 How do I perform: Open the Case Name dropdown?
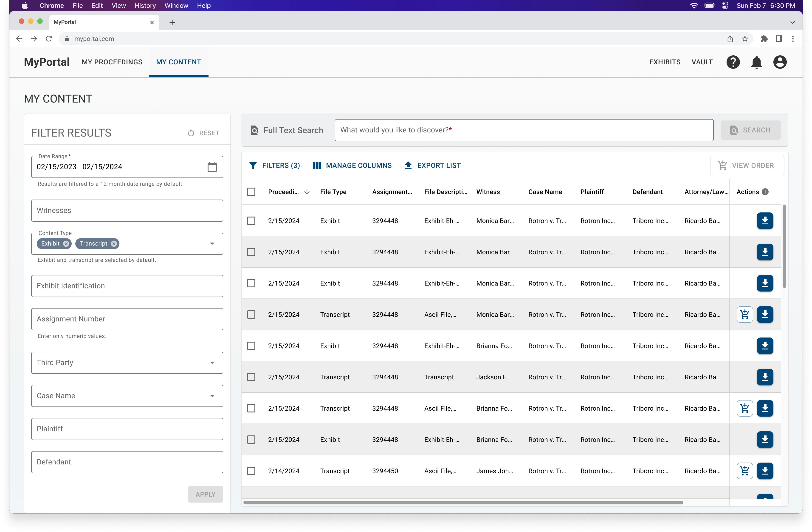click(212, 396)
